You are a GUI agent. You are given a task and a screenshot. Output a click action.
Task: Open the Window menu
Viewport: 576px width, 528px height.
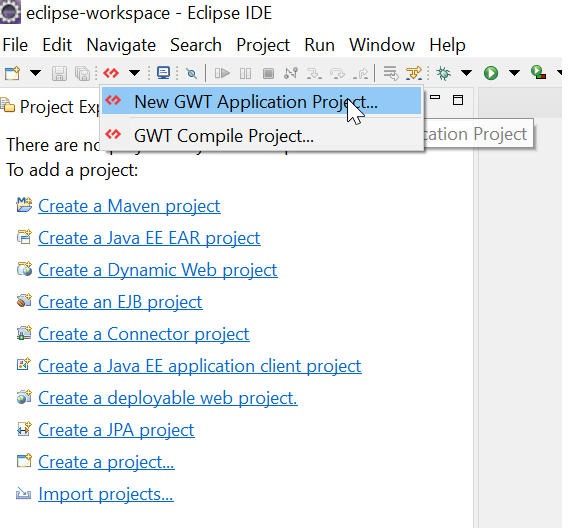(382, 45)
